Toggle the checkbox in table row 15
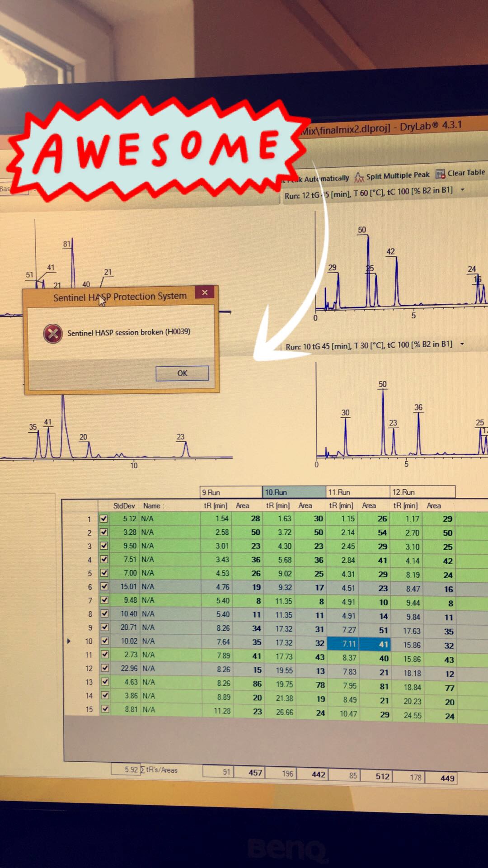Screen dimensions: 488x868 (x=105, y=709)
